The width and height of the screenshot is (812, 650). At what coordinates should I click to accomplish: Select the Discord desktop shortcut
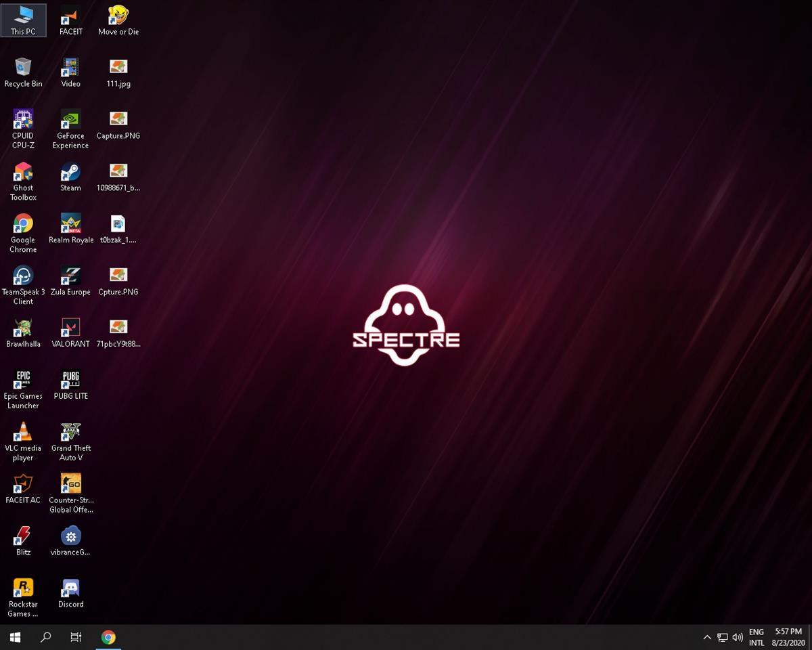71,593
